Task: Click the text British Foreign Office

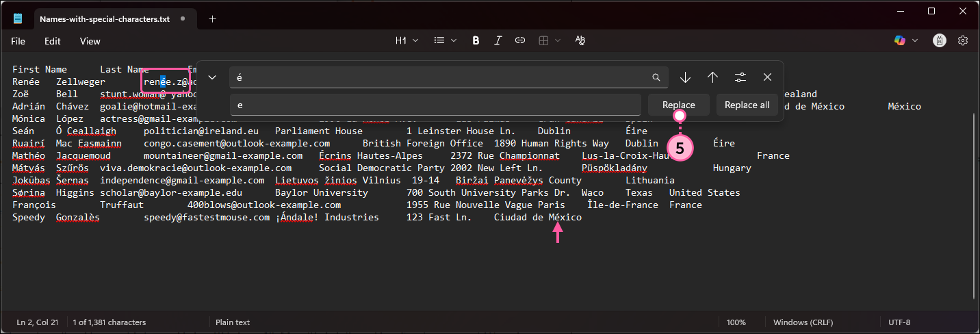Action: 423,143
